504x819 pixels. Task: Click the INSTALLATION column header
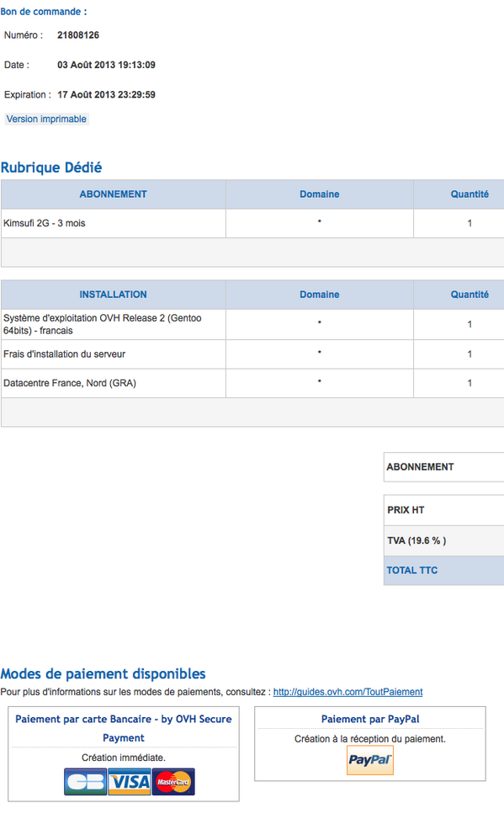[x=114, y=295]
